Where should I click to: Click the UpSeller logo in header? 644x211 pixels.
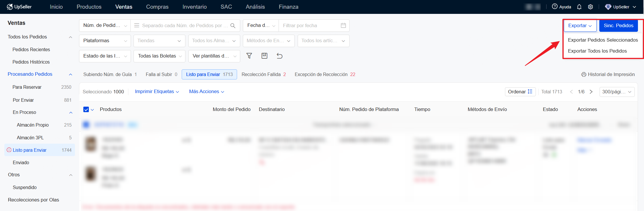19,7
